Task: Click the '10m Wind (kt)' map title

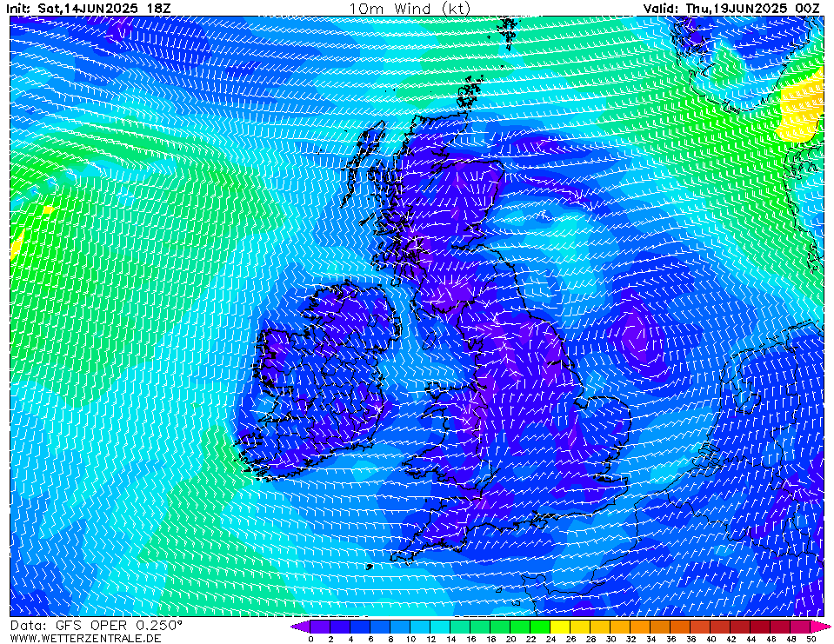Action: [x=410, y=9]
